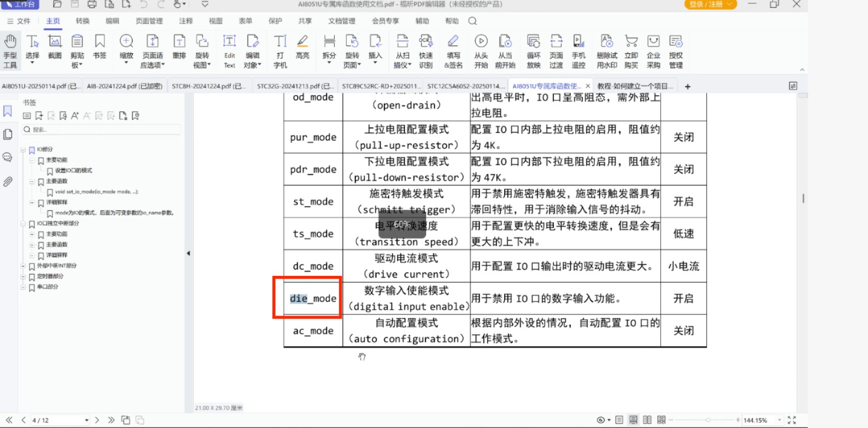Expand the 定时器部分 bookmark node
Image resolution: width=868 pixels, height=428 pixels.
click(x=23, y=276)
